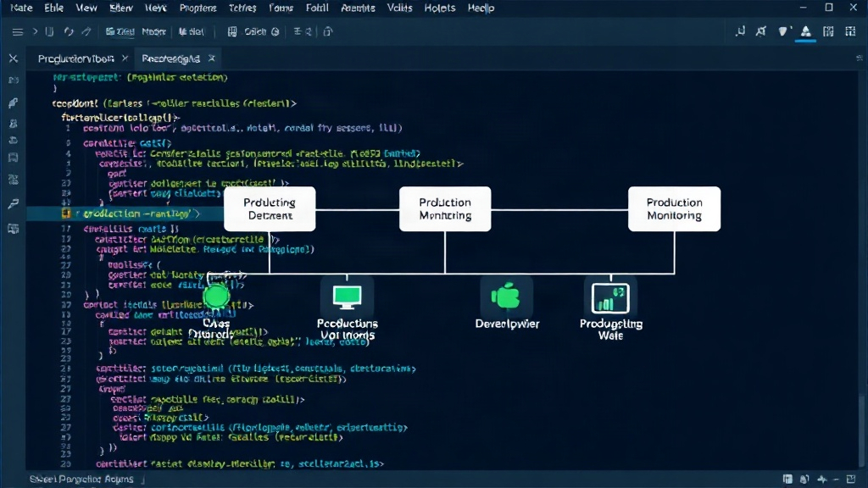Click the vertical scrollbar at the editor's right edge
868x488 pixels.
[x=861, y=431]
